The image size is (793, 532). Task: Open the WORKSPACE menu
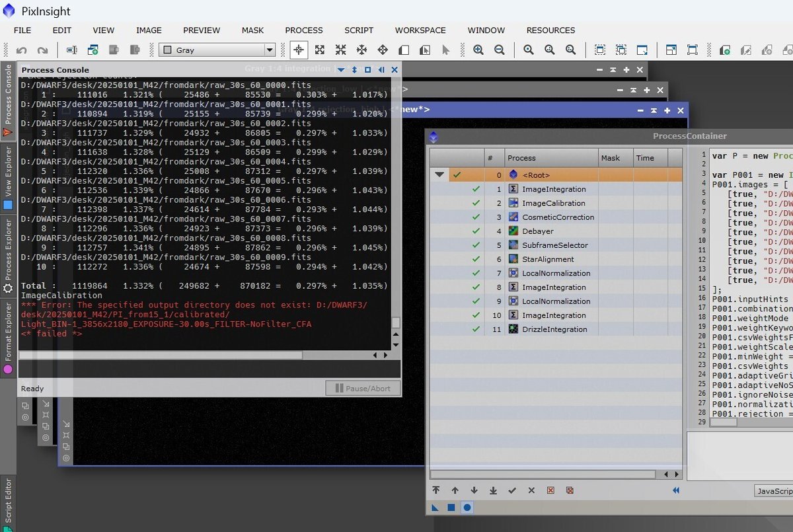[420, 30]
